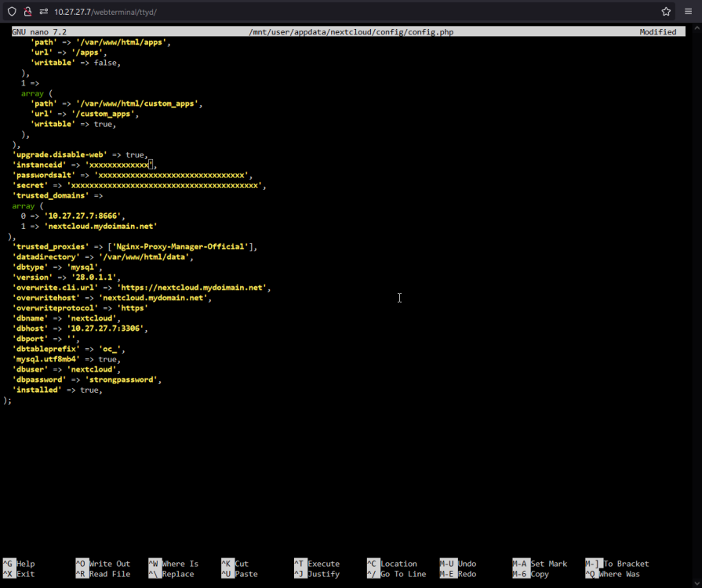
Task: Click the ^Q Where Was shortcut
Action: click(613, 574)
